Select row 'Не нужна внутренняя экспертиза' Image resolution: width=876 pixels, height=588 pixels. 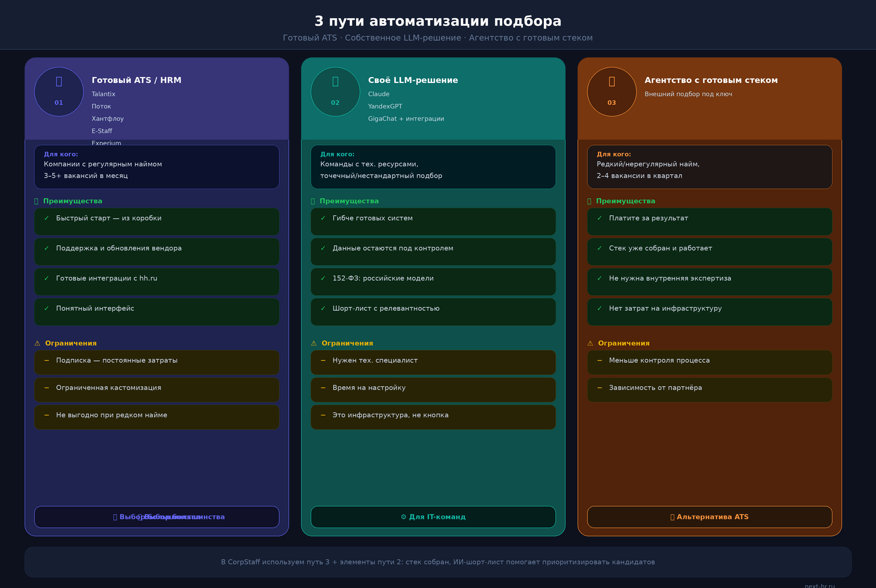(710, 282)
